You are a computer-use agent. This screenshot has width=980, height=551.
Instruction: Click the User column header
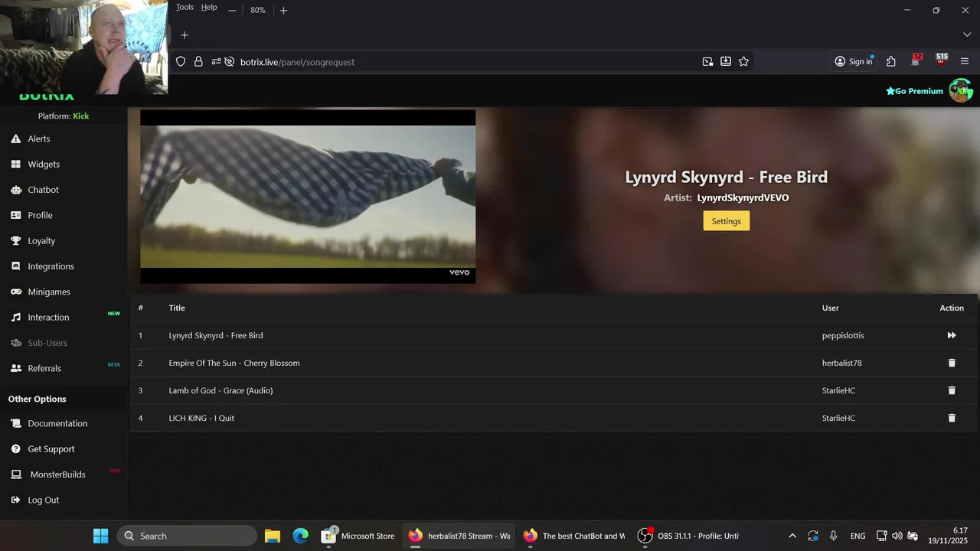(831, 308)
